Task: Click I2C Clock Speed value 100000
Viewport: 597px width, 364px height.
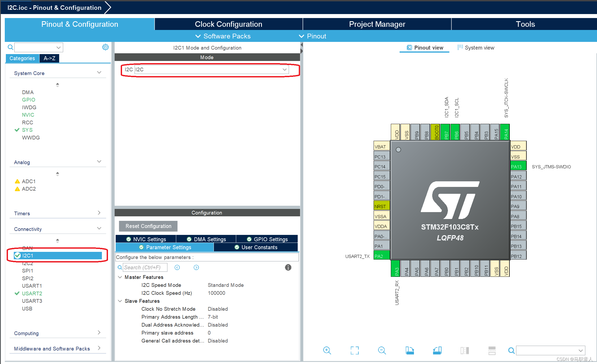Action: [x=217, y=293]
